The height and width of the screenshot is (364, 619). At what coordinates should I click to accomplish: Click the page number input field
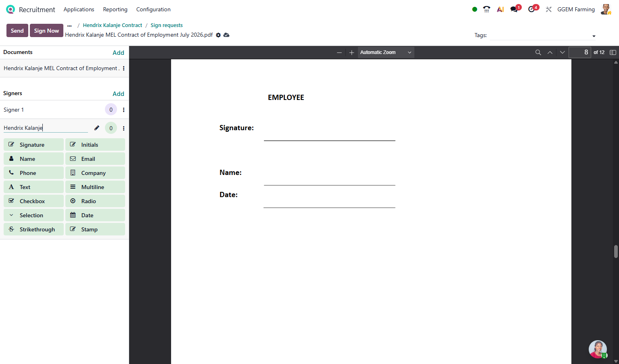pyautogui.click(x=580, y=52)
